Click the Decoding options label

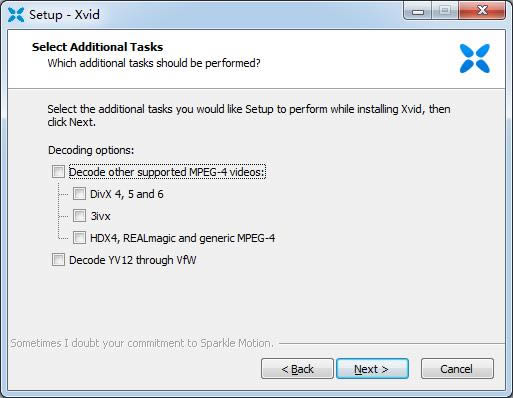(91, 150)
